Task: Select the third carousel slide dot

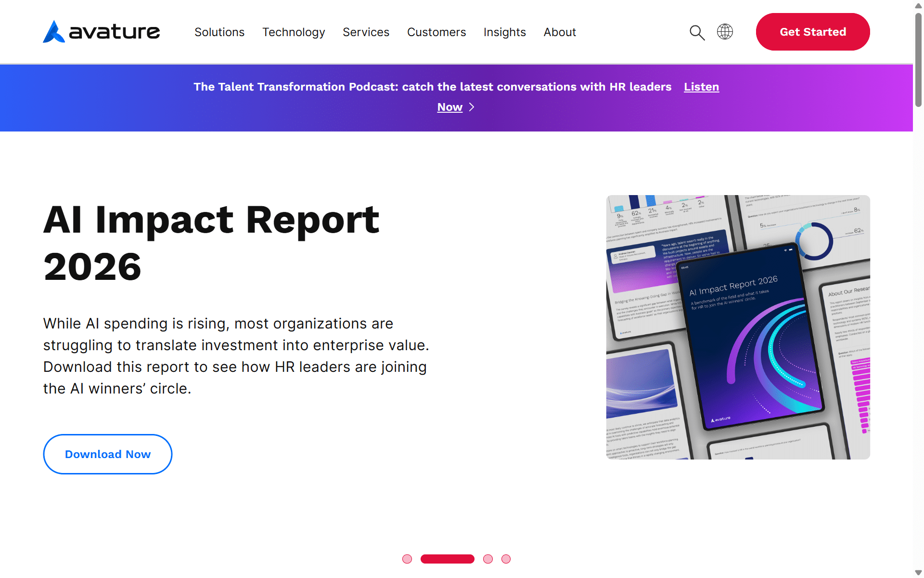Action: click(488, 559)
